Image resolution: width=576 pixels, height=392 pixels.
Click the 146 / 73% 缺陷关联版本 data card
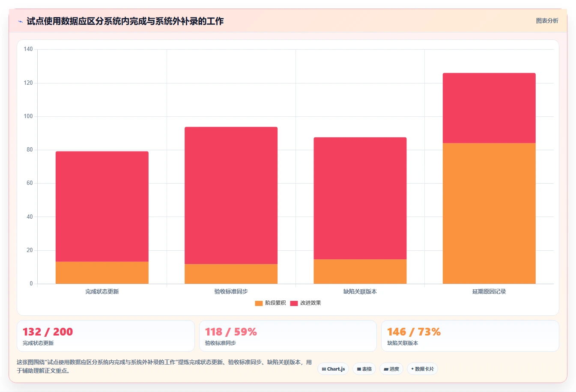click(470, 336)
